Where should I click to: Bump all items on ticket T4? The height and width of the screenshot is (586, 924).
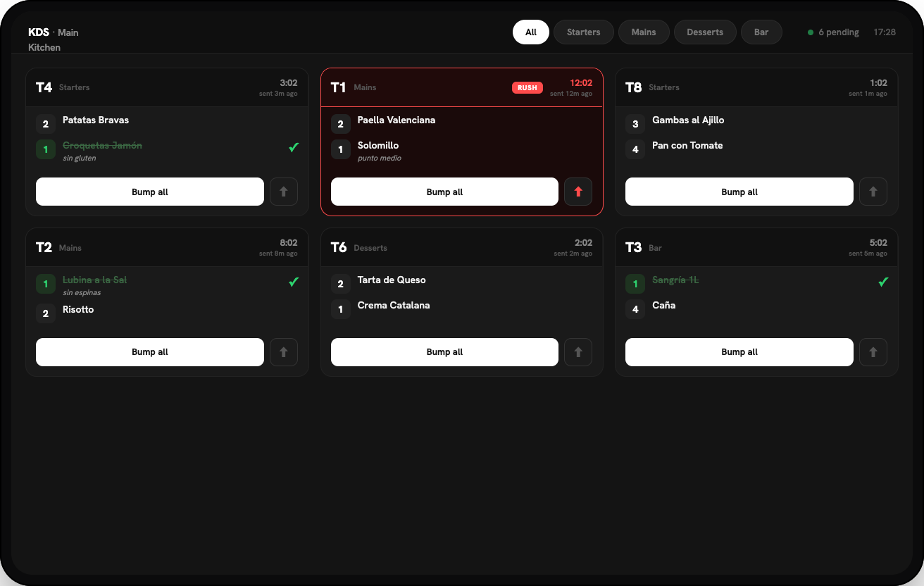point(150,192)
